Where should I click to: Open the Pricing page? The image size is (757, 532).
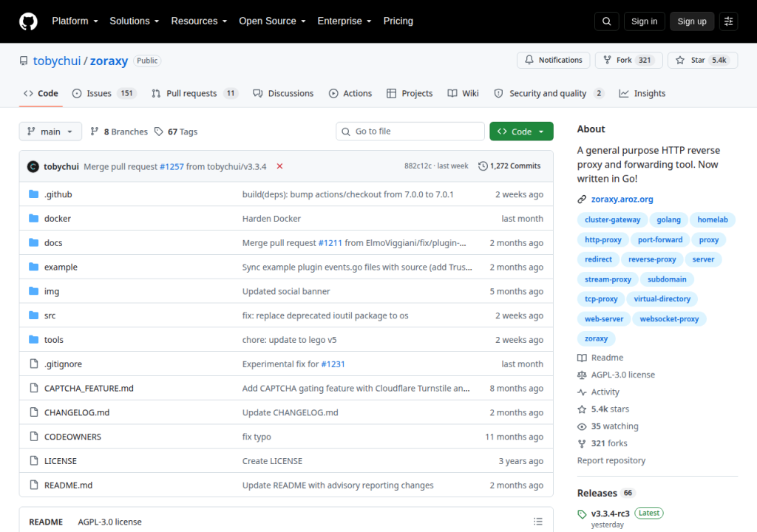coord(398,21)
